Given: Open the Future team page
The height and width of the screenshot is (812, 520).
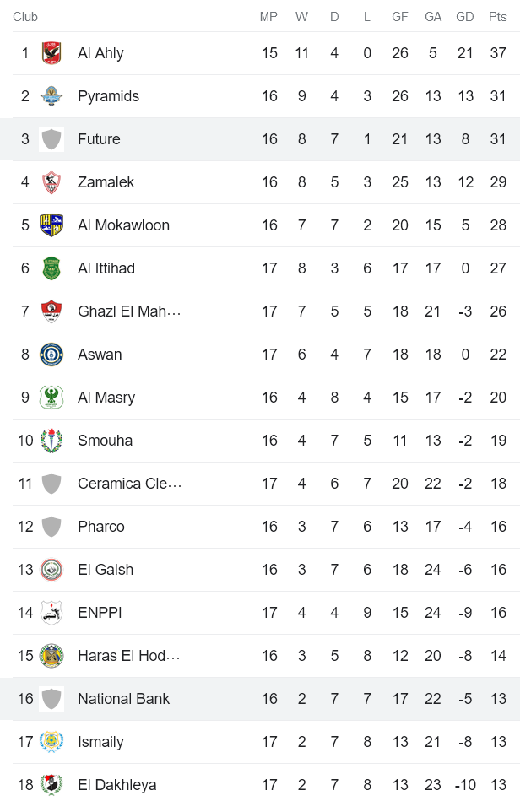Looking at the screenshot, I should click(99, 139).
